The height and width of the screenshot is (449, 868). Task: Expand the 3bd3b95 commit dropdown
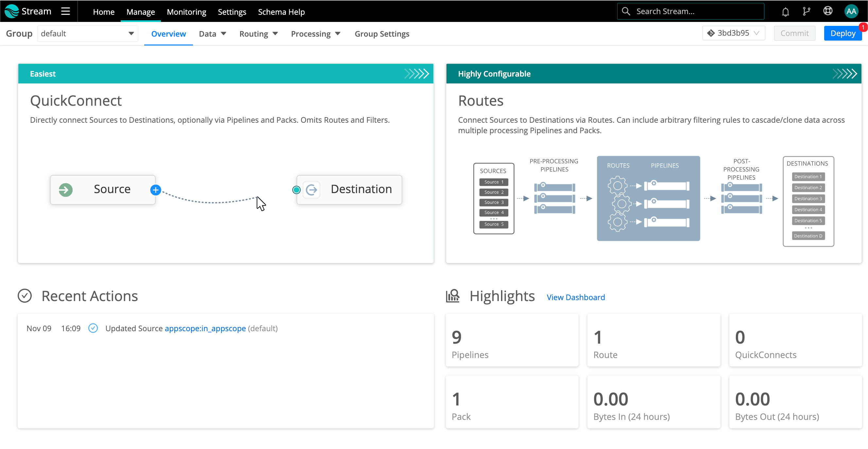[x=733, y=33]
